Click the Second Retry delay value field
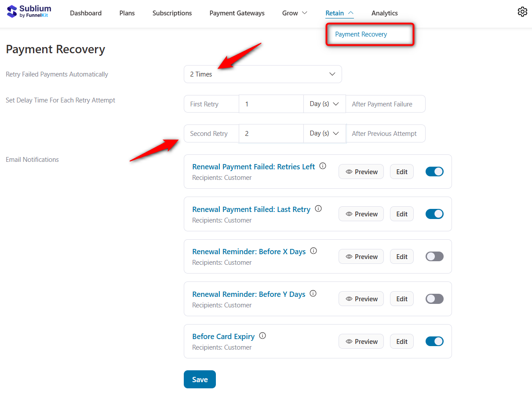 click(x=271, y=133)
